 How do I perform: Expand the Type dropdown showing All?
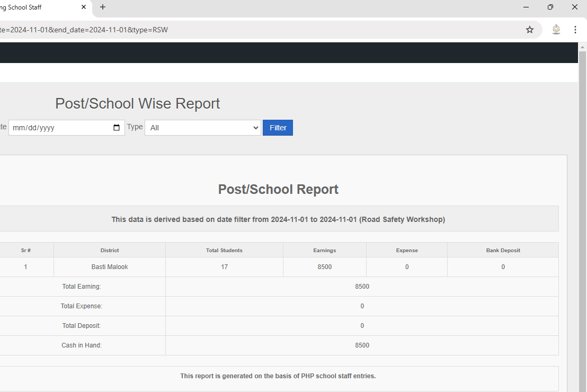203,128
